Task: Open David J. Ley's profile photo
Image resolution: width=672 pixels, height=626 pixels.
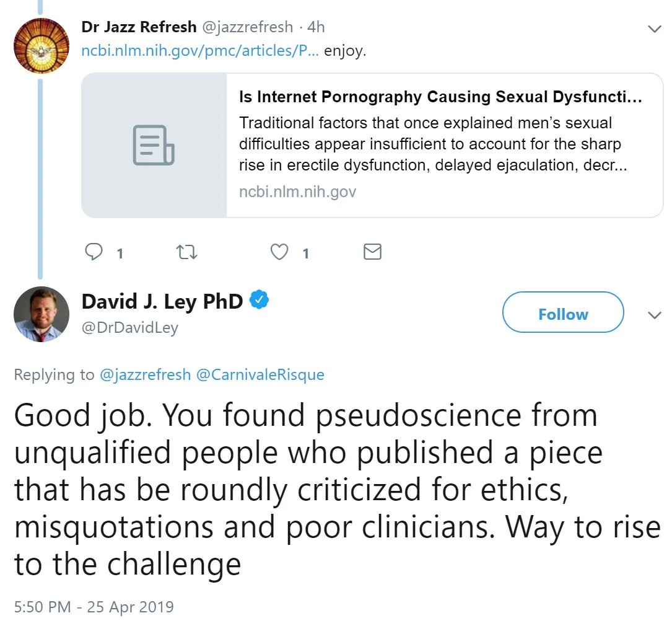Action: (x=41, y=314)
